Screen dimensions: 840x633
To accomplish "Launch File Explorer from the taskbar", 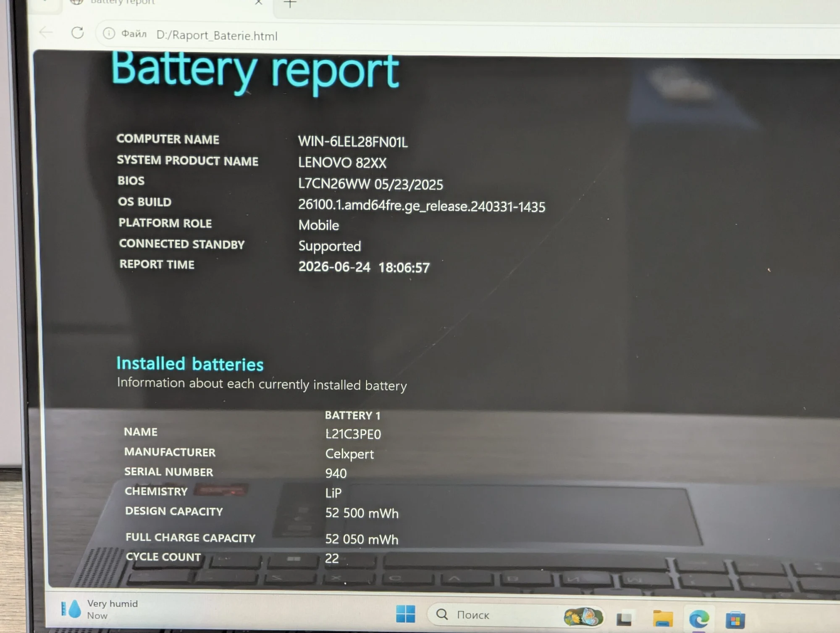I will 663,619.
